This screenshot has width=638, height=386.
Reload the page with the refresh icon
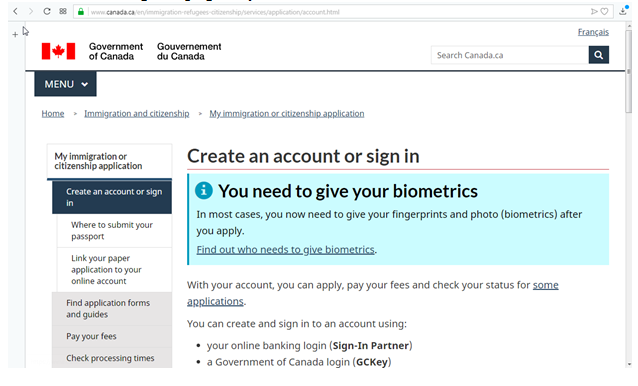click(47, 11)
